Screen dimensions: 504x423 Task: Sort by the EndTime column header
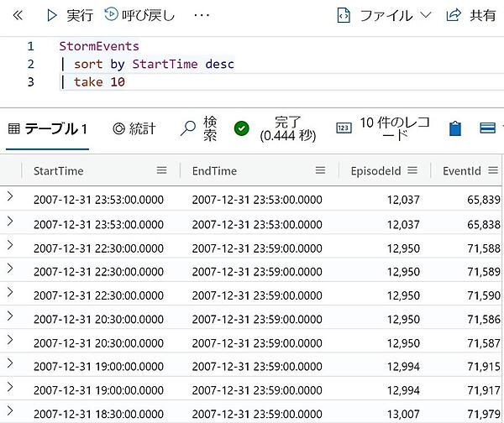pyautogui.click(x=214, y=171)
